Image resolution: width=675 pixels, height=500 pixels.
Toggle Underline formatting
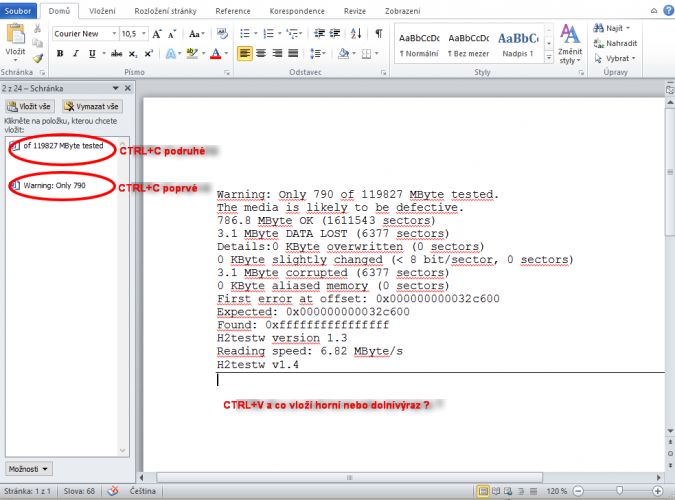pyautogui.click(x=92, y=53)
